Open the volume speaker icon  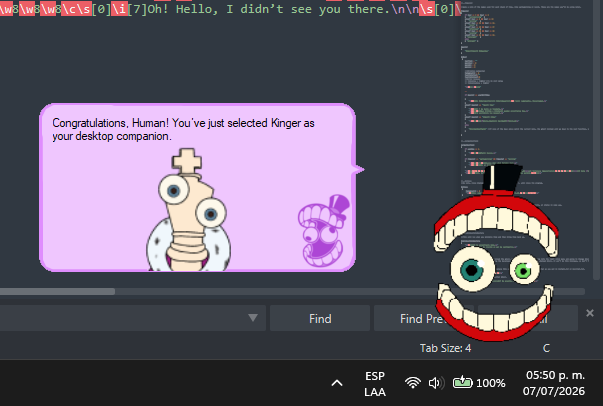coord(436,383)
